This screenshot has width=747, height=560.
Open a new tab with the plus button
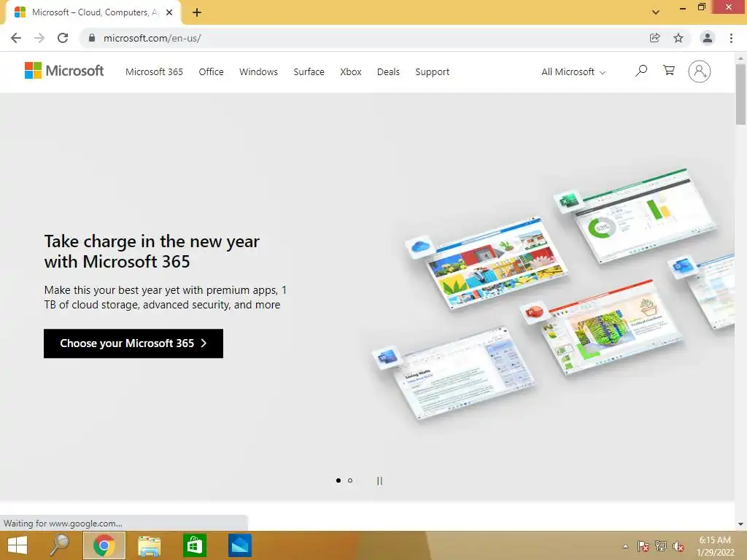197,12
